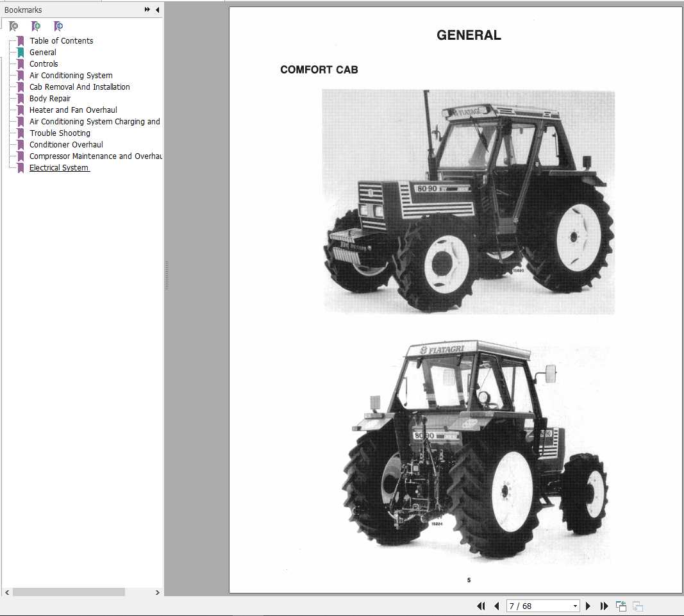684x616 pixels.
Task: Click the previous view icon
Action: [x=621, y=606]
